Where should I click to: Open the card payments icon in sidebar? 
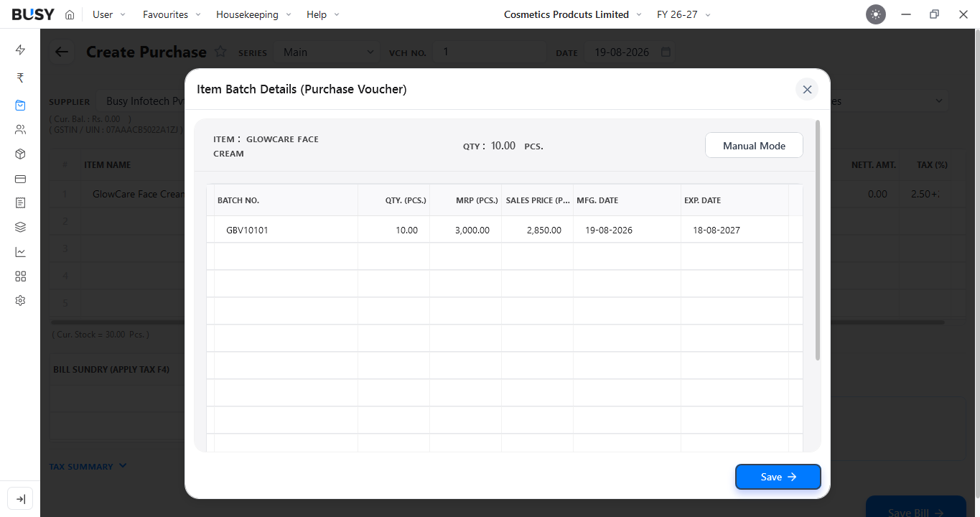[20, 179]
